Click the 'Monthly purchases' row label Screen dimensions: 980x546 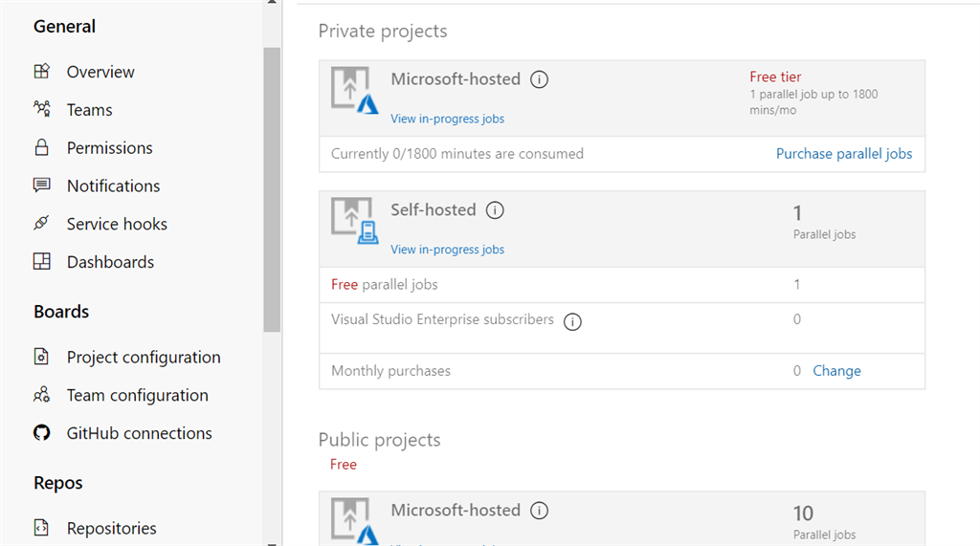390,371
